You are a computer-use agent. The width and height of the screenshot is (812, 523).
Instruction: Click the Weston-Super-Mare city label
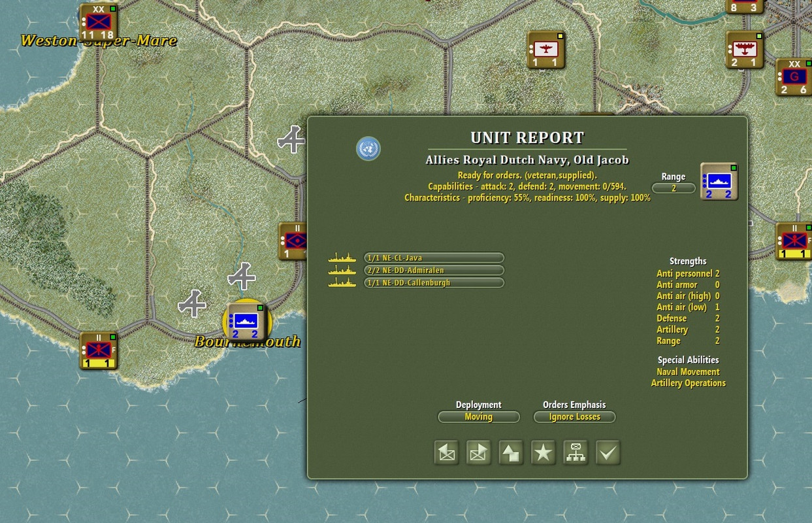(99, 41)
